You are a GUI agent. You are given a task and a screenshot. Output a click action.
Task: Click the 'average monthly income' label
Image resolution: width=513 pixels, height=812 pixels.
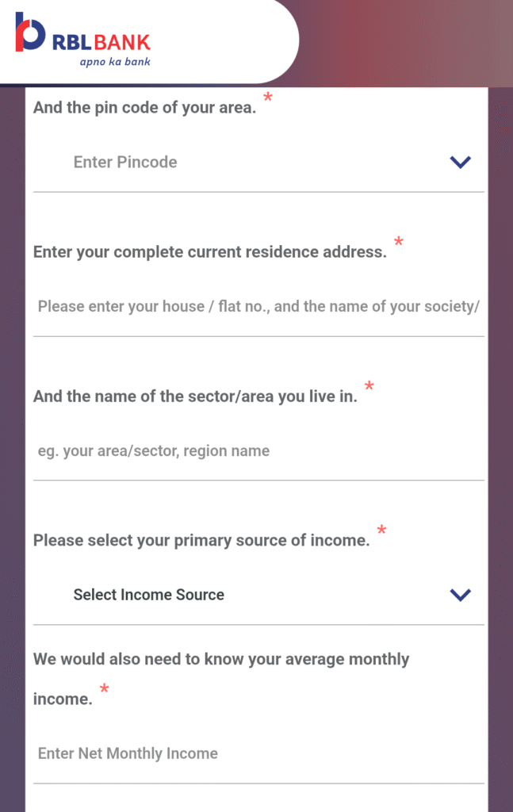[221, 679]
